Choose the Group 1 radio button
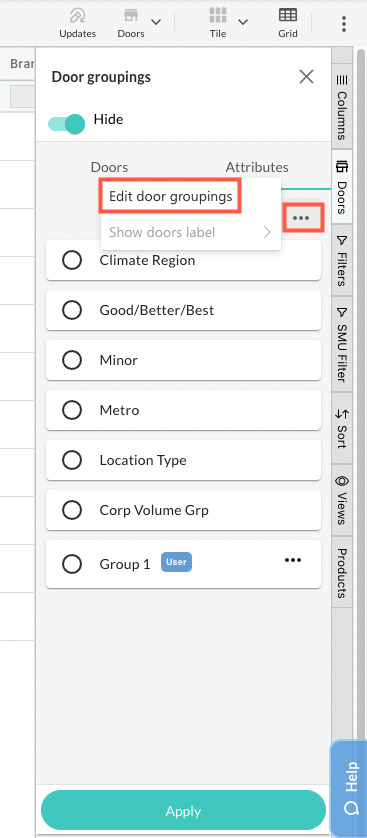Viewport: 367px width, 838px height. click(x=72, y=564)
